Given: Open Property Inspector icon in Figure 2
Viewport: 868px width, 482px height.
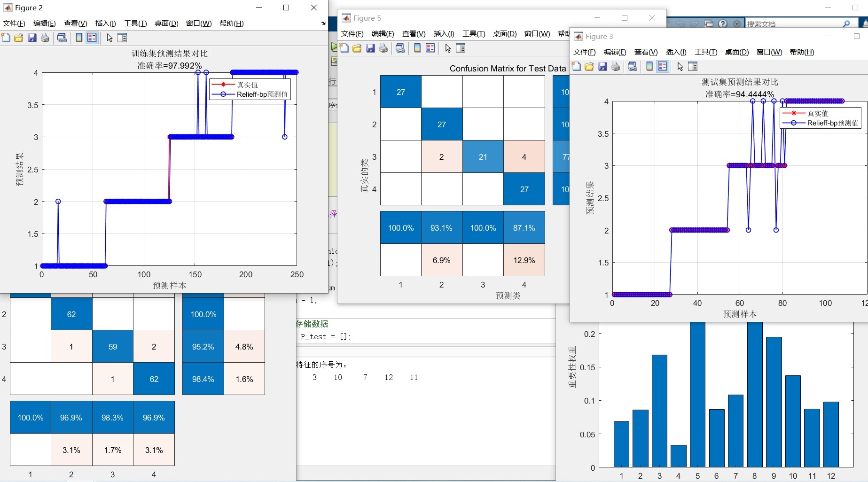Looking at the screenshot, I should tap(122, 38).
